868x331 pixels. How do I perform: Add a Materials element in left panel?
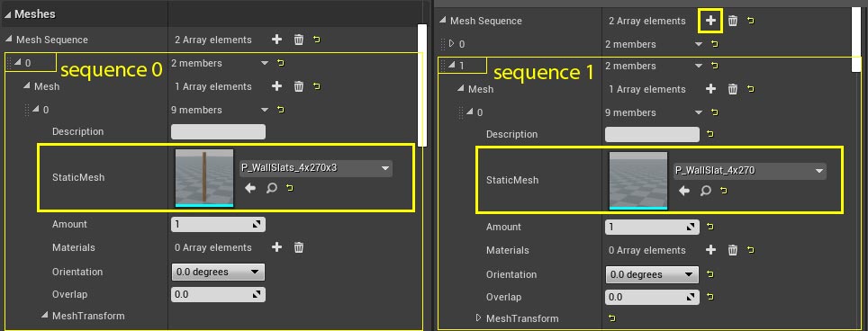pos(276,247)
